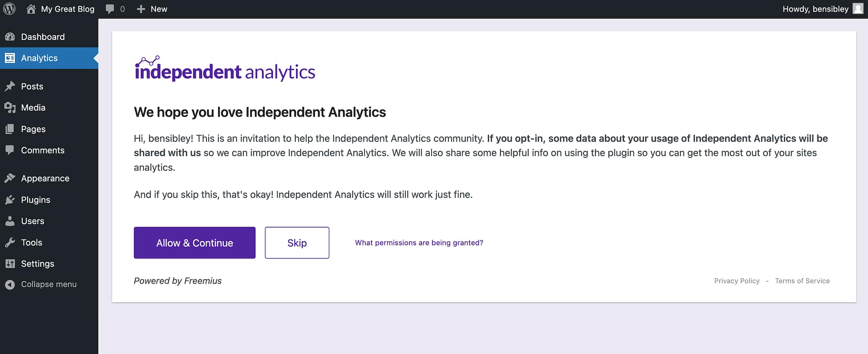Click the Posts pushpin icon
Viewport: 868px width, 354px height.
tap(10, 86)
